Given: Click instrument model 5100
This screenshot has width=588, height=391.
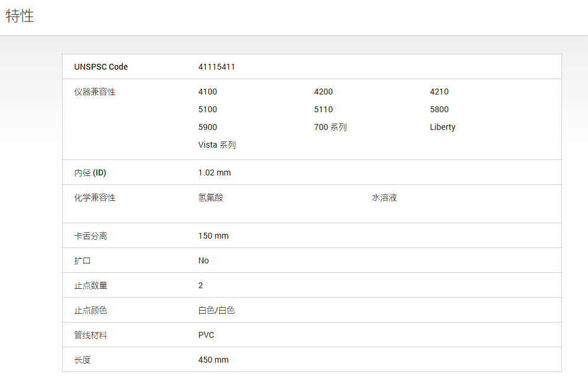Looking at the screenshot, I should [x=207, y=109].
